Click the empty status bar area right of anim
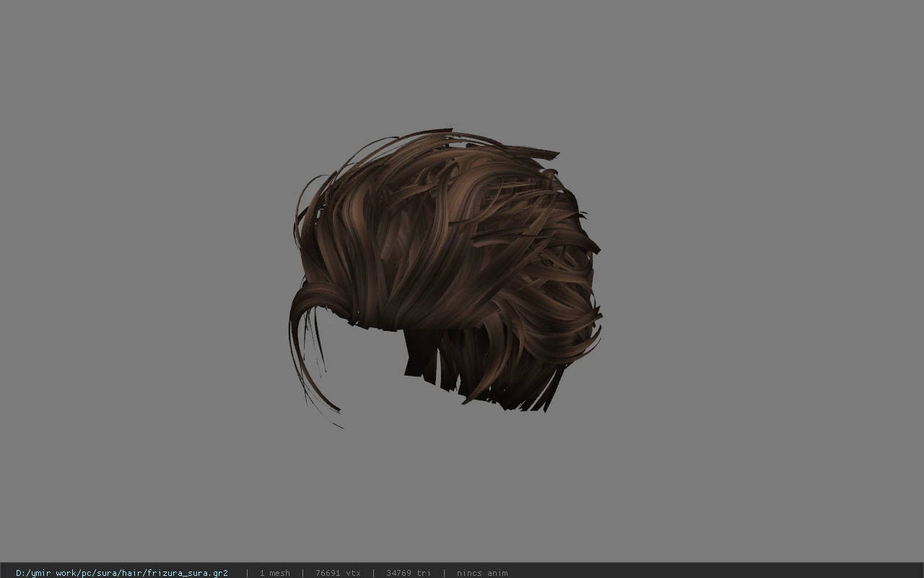Viewport: 924px width, 578px height. tap(715, 573)
